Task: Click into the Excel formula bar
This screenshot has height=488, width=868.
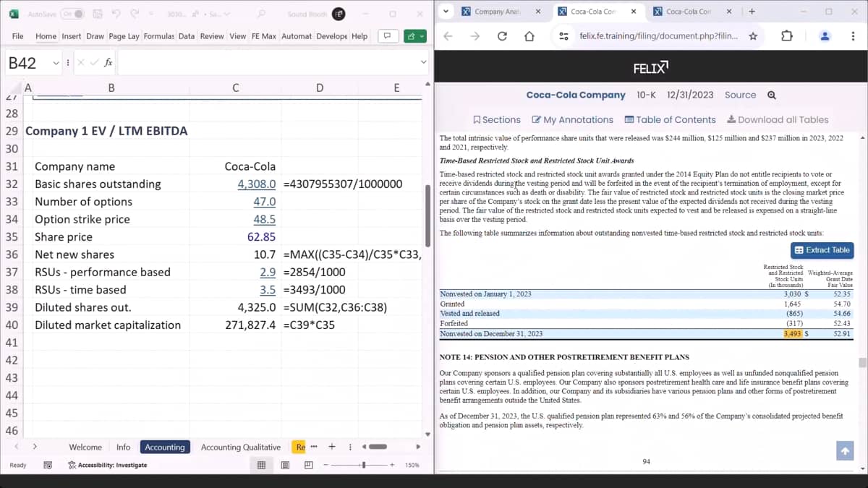Action: (268, 63)
